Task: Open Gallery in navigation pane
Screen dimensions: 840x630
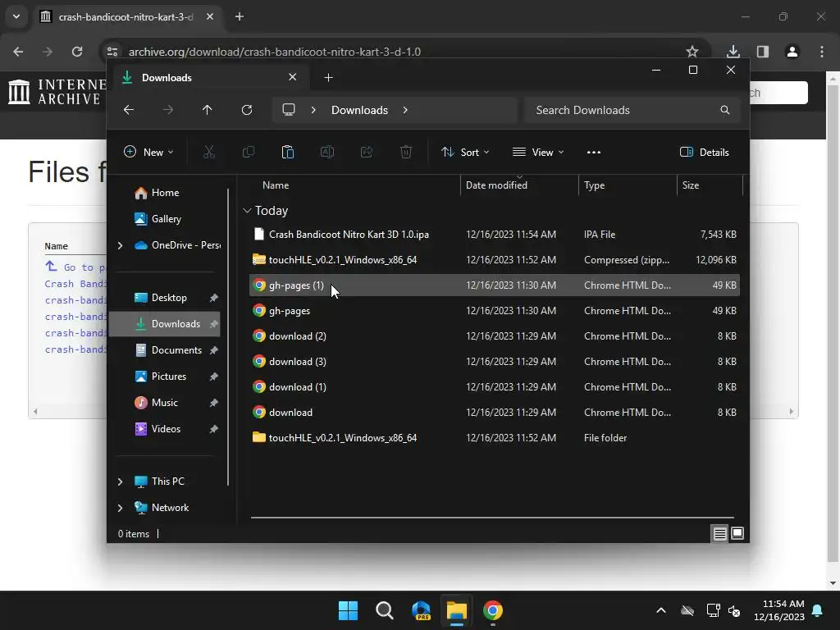Action: click(166, 219)
